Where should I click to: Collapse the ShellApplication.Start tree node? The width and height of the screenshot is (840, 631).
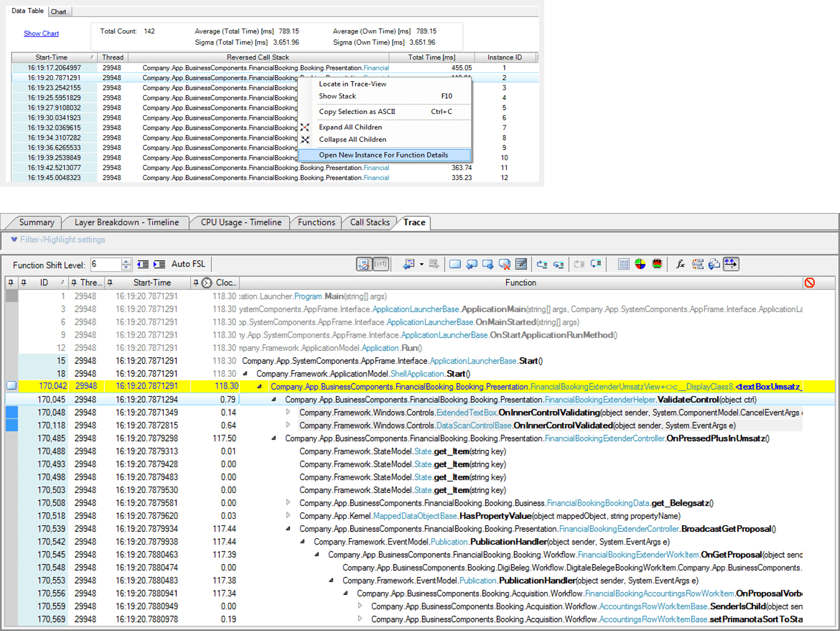(x=245, y=373)
